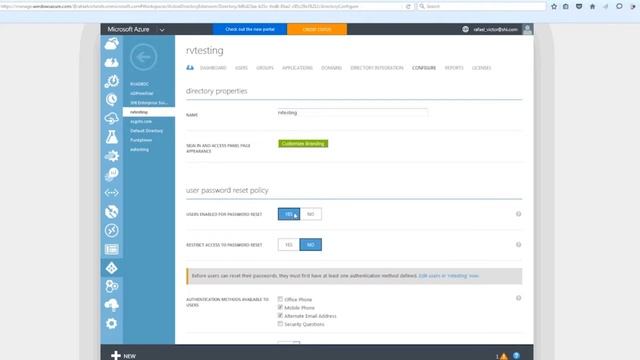
Task: Open the flask icon in the Azure sidebar
Action: coord(111,137)
